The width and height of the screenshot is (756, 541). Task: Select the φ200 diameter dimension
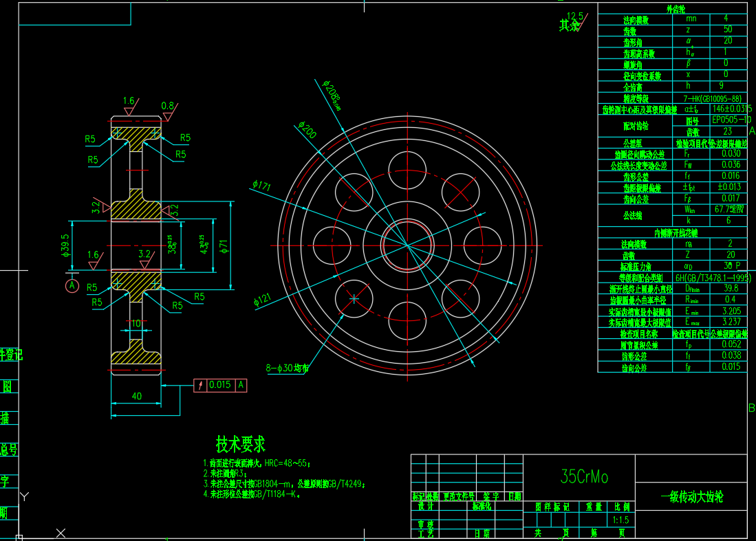click(x=307, y=131)
